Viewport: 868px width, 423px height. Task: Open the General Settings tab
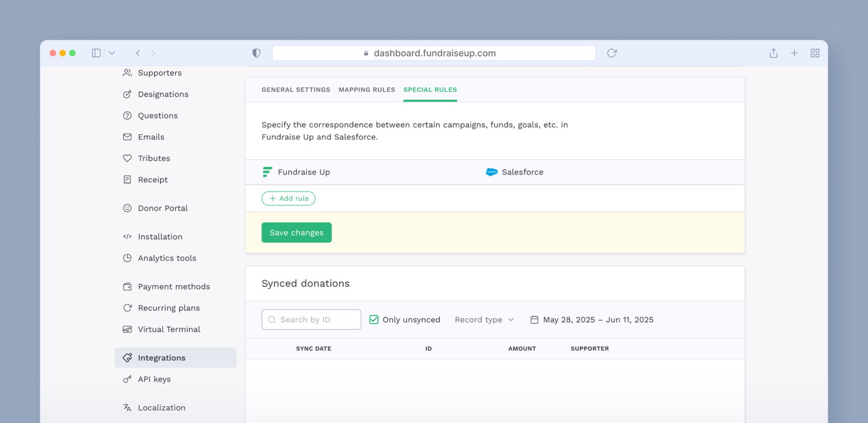point(296,89)
